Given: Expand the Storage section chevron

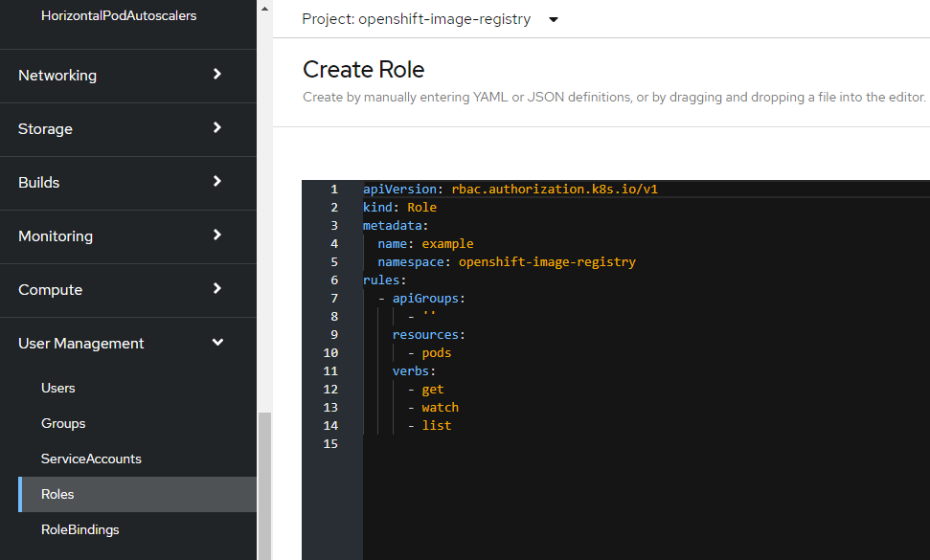Looking at the screenshot, I should 217,128.
